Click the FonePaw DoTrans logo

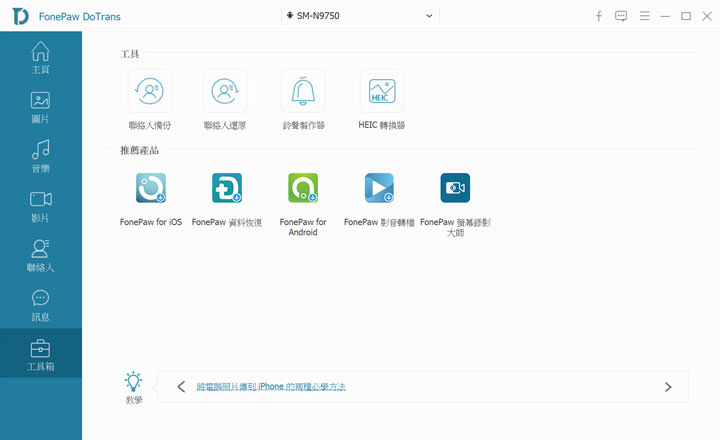[x=21, y=16]
